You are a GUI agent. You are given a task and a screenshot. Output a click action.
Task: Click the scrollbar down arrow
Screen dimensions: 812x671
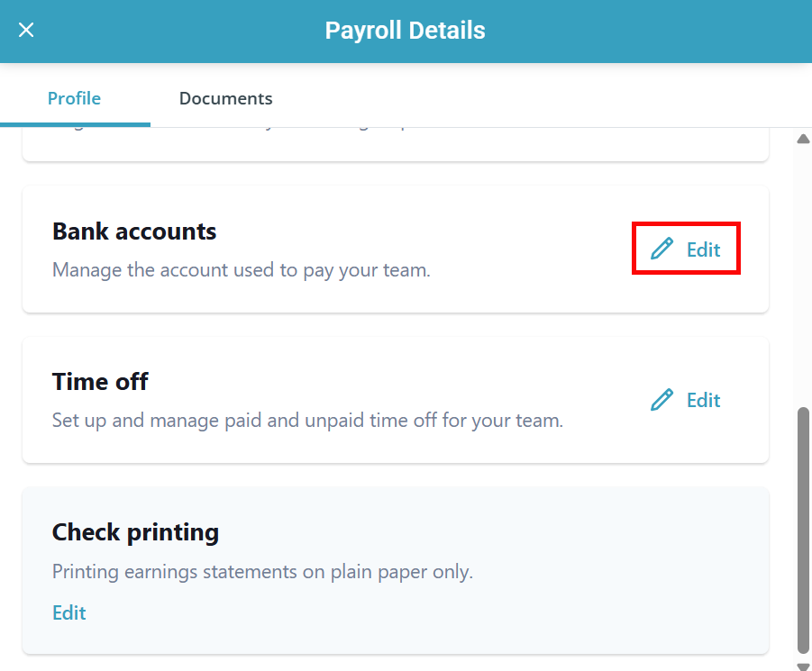pos(803,666)
